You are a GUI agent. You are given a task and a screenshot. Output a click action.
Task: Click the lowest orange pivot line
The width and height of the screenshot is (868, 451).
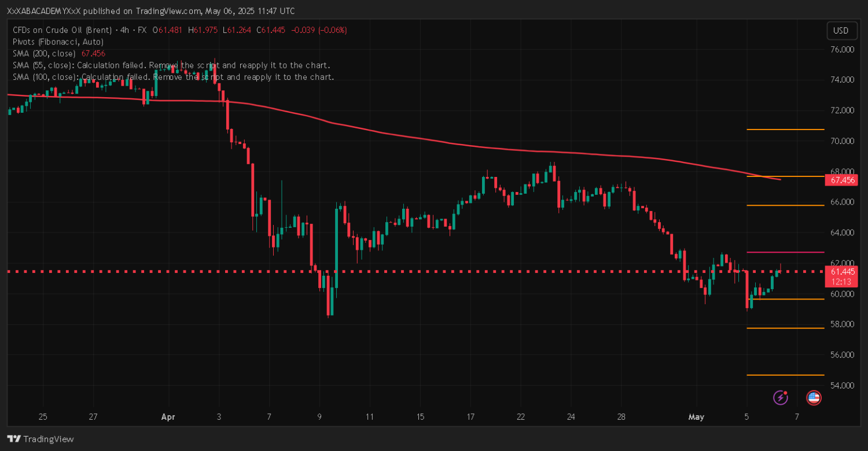click(785, 375)
